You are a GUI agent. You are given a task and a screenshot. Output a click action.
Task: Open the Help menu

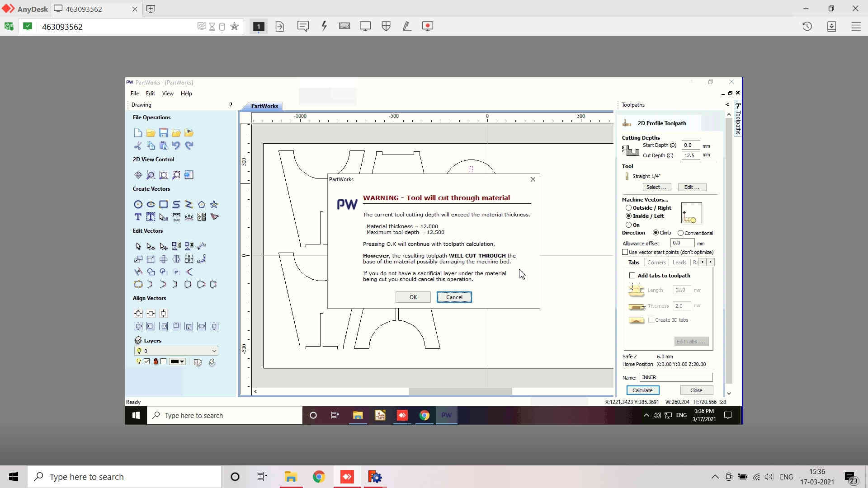[186, 94]
